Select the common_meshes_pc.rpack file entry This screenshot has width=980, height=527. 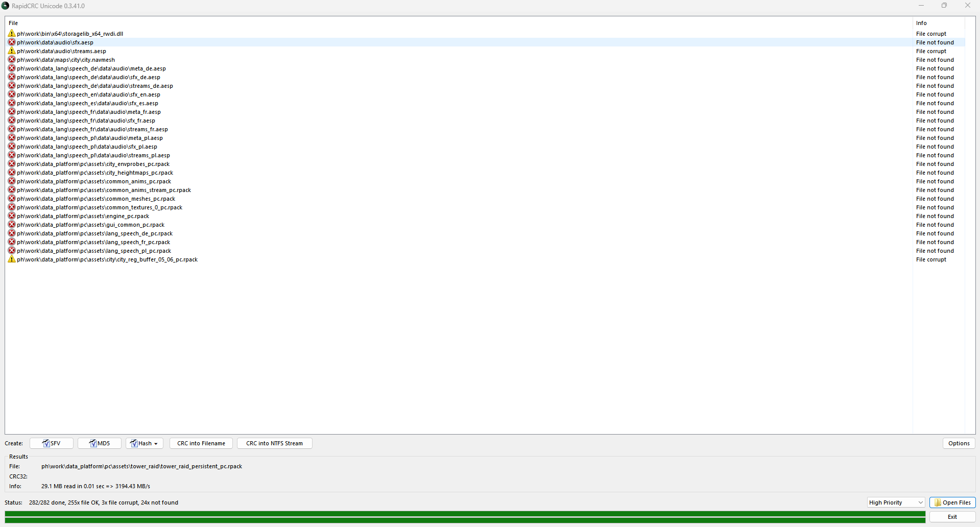click(96, 199)
